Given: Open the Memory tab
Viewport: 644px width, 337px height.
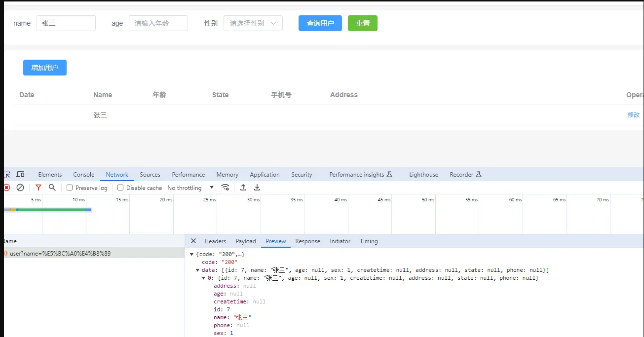Looking at the screenshot, I should [227, 174].
